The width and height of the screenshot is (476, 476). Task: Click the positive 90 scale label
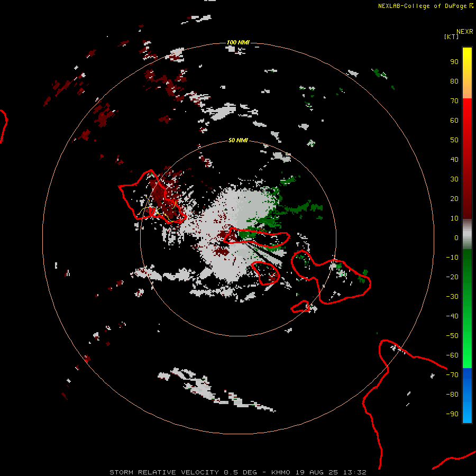(x=454, y=62)
